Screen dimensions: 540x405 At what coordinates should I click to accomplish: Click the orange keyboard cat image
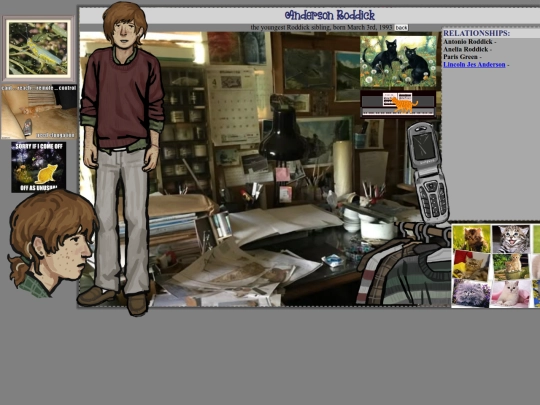398,104
